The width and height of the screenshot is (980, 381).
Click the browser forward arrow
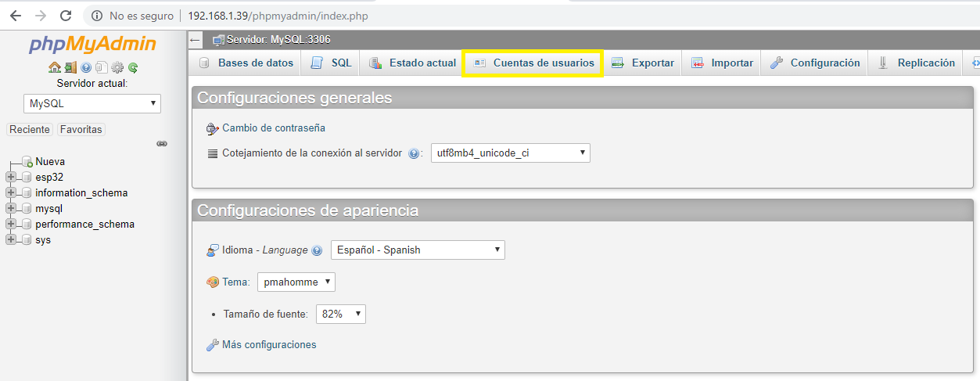coord(41,16)
